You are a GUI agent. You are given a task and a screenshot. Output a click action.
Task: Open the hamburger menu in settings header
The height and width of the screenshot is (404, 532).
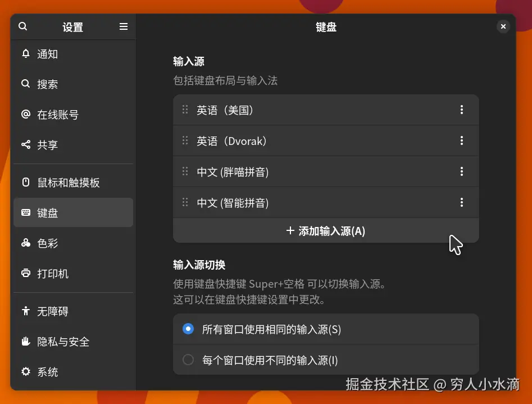pyautogui.click(x=124, y=26)
